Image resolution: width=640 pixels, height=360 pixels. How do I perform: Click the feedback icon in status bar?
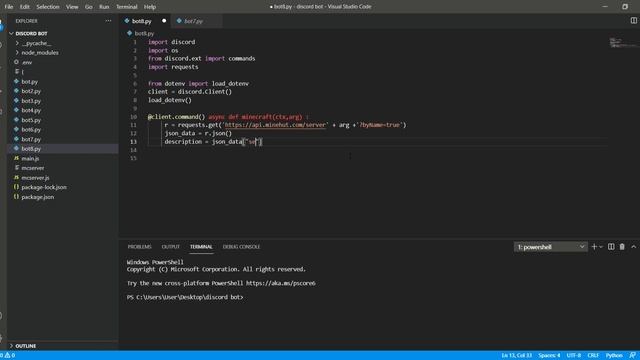point(632,356)
